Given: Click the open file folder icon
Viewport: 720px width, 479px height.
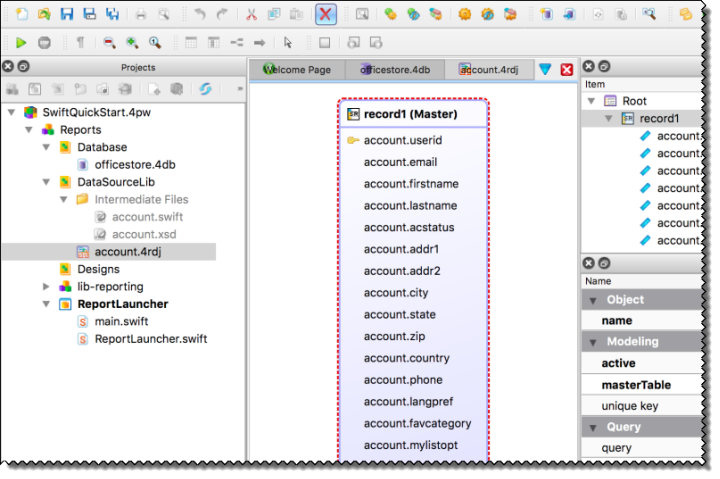Looking at the screenshot, I should click(x=44, y=14).
